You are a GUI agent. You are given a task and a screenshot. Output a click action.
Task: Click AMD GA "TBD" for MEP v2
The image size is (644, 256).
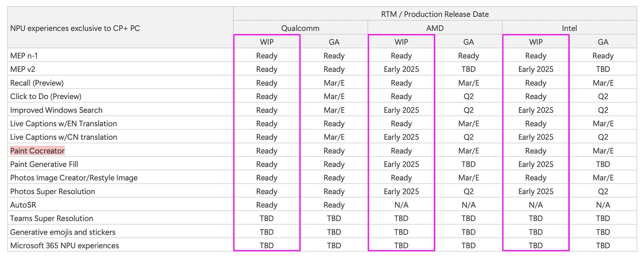(468, 69)
